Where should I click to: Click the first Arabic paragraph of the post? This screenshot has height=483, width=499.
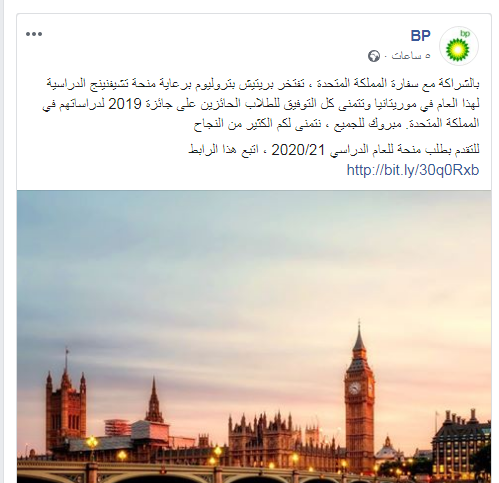[261, 104]
